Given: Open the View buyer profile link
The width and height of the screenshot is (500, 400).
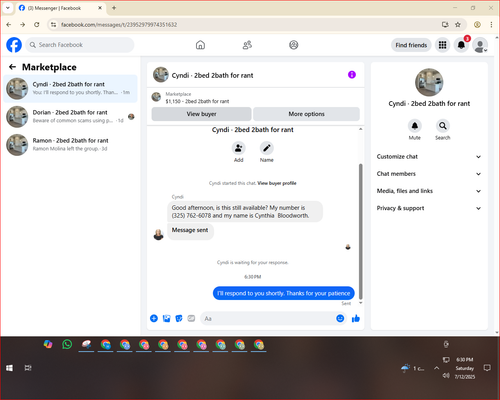Looking at the screenshot, I should pyautogui.click(x=277, y=183).
